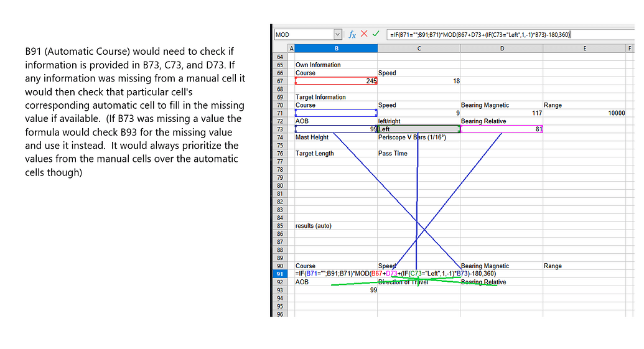This screenshot has height=349, width=644.
Task: Select row 93 header
Action: click(x=280, y=291)
